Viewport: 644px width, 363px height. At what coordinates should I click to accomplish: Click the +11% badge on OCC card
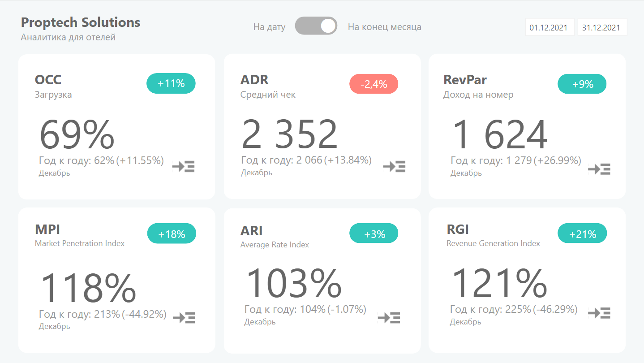coord(171,83)
